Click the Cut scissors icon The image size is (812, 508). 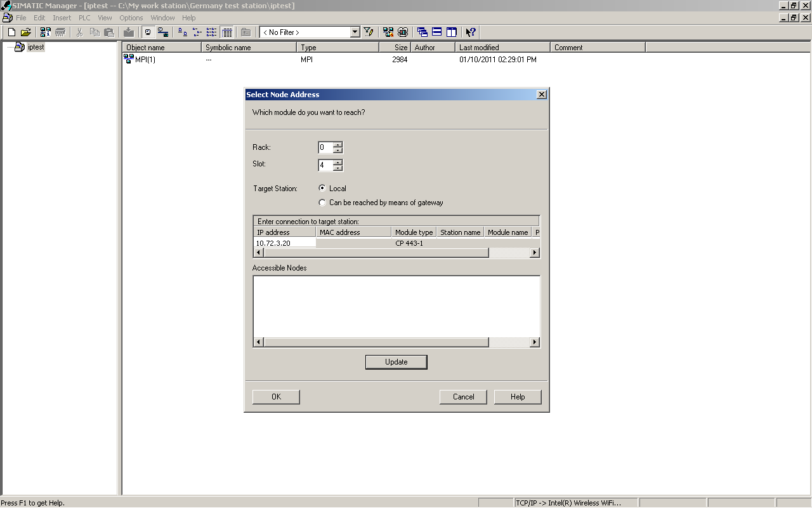coord(80,32)
